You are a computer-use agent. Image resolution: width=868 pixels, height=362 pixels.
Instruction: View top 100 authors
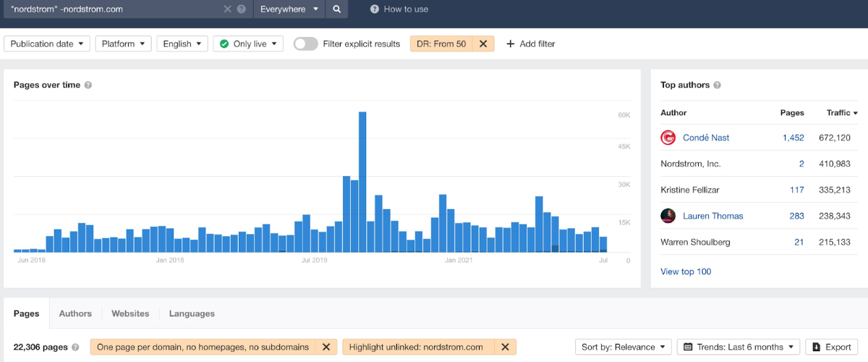(686, 271)
